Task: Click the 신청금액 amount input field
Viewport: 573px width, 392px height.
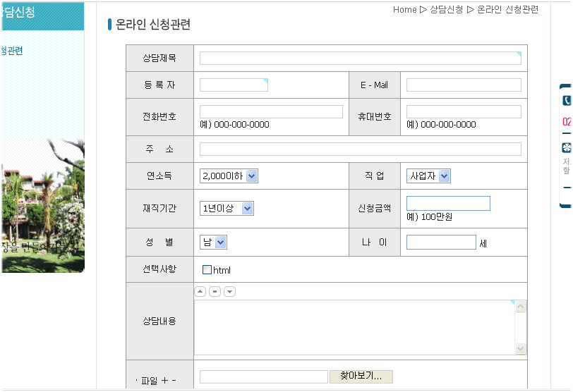Action: pos(448,203)
